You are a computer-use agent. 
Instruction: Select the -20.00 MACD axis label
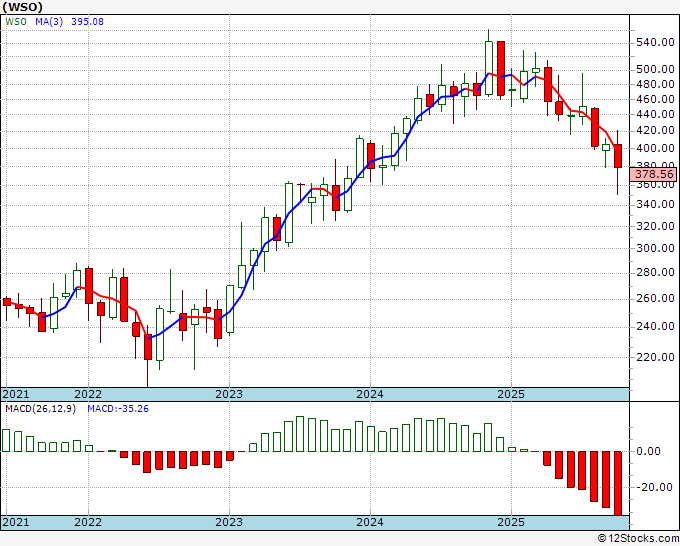655,487
